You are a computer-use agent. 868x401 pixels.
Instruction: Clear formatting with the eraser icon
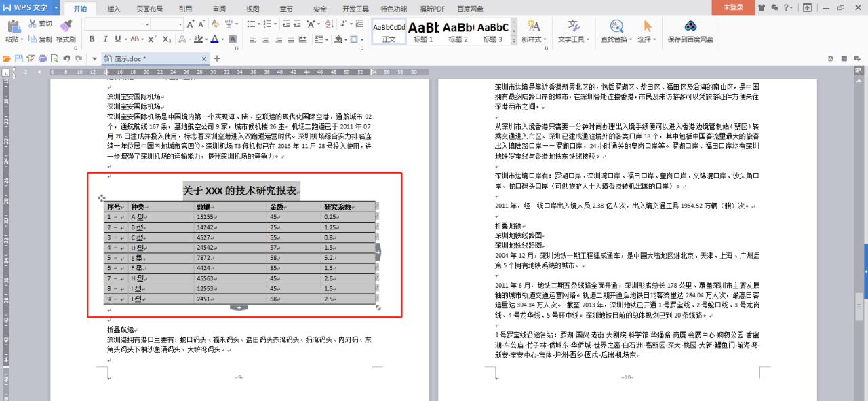(x=215, y=24)
